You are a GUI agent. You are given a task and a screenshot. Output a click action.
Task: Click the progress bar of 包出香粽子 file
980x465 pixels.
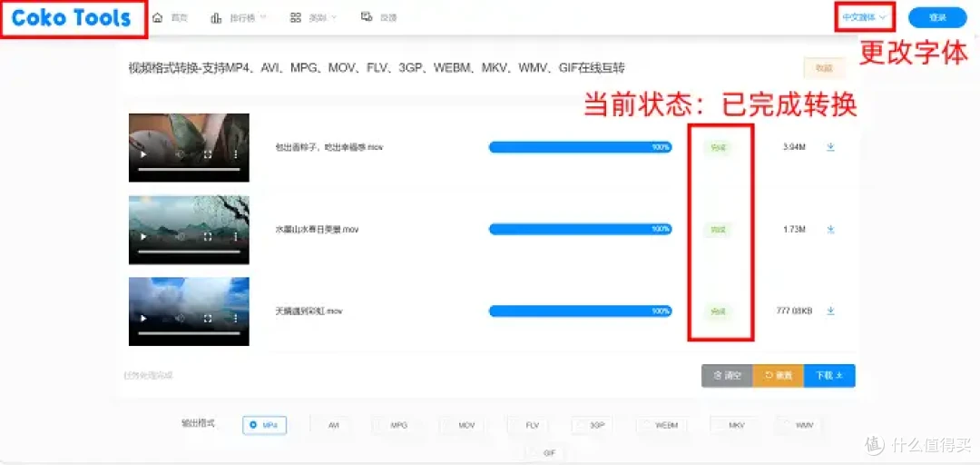(580, 147)
